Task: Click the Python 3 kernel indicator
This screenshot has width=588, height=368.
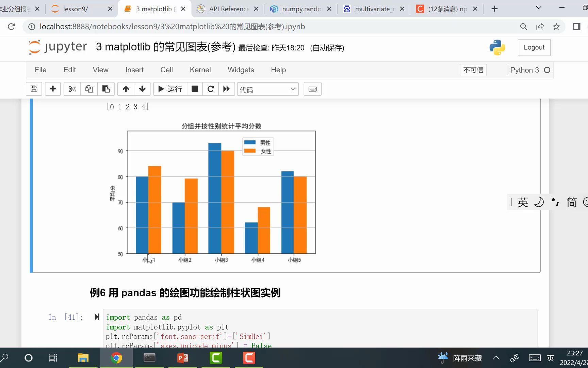Action: coord(524,70)
